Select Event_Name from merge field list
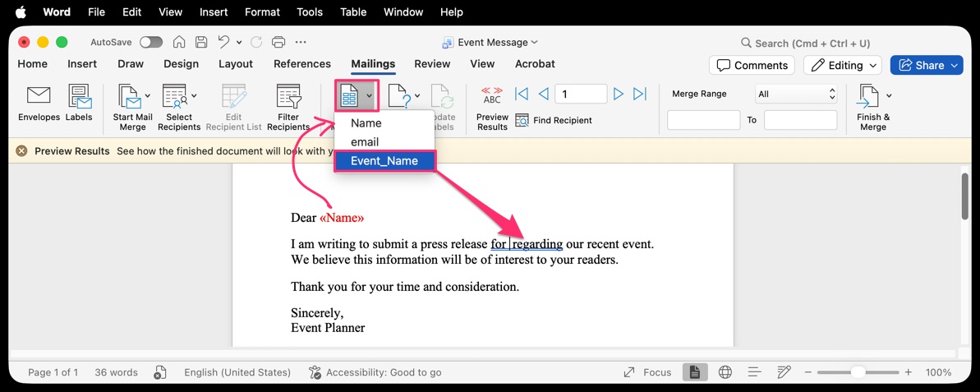 (384, 161)
